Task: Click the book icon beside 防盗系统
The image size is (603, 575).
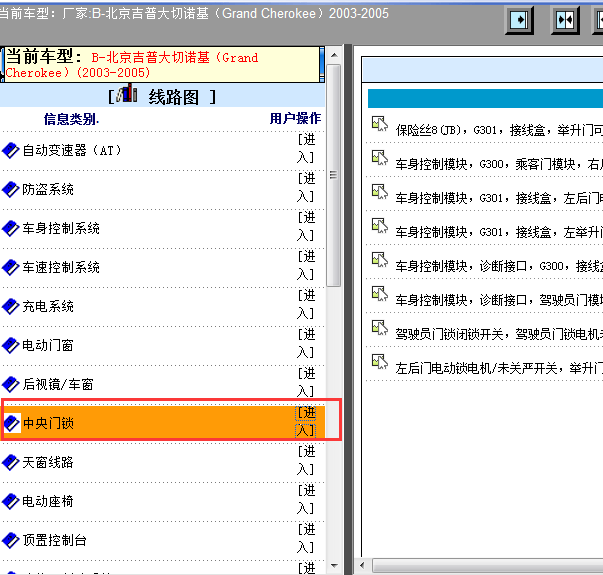Action: click(x=10, y=190)
